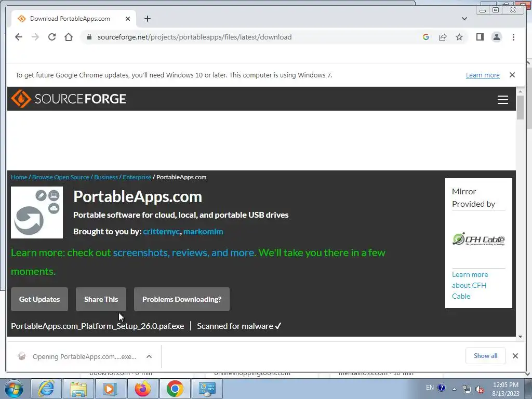Launch Firefox from taskbar
Screen dimensions: 532x399
pyautogui.click(x=143, y=389)
